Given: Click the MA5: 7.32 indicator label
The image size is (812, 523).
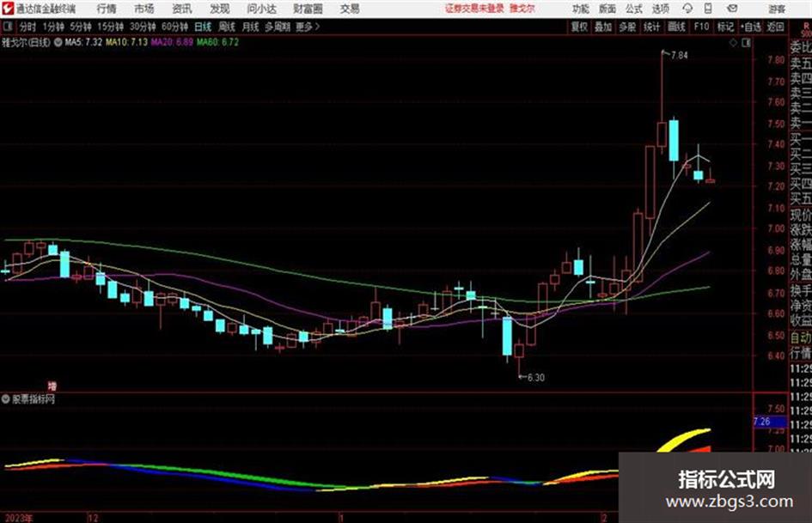Looking at the screenshot, I should (x=83, y=42).
